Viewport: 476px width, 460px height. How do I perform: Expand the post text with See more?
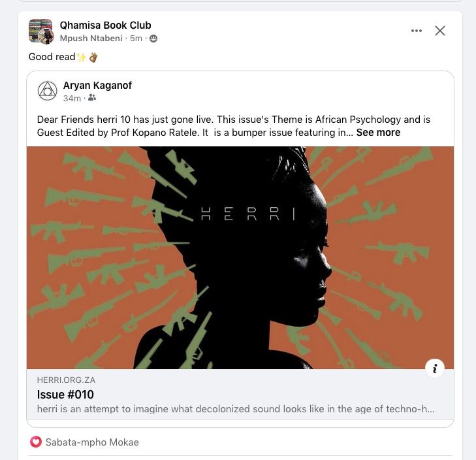[378, 133]
